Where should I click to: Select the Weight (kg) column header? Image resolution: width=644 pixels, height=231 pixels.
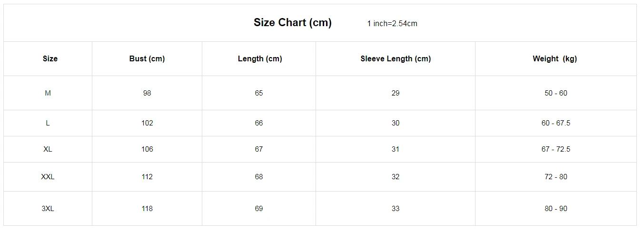coord(555,58)
